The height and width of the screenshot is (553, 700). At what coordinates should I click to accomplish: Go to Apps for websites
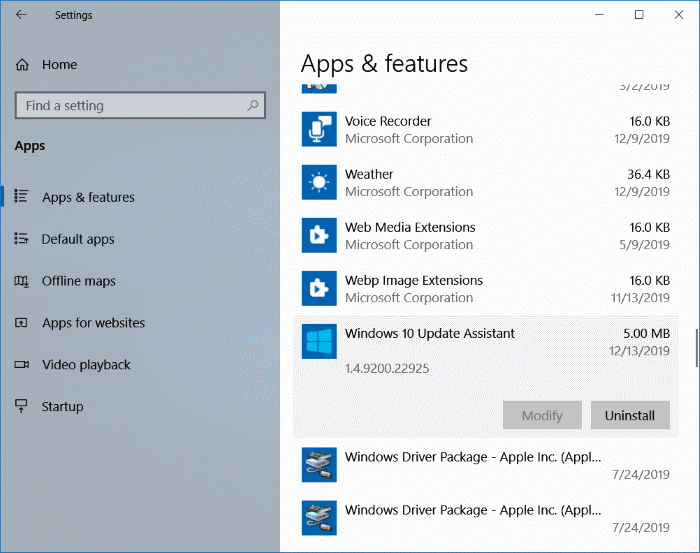point(94,323)
